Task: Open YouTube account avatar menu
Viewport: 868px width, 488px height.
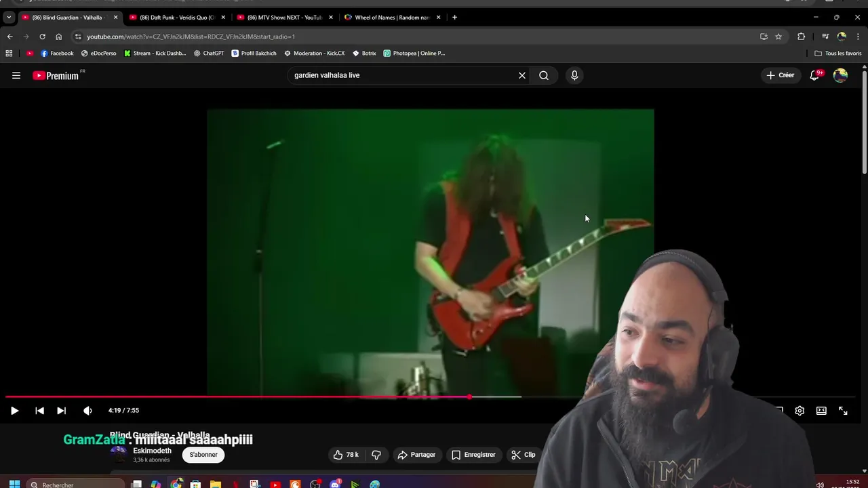Action: [840, 75]
